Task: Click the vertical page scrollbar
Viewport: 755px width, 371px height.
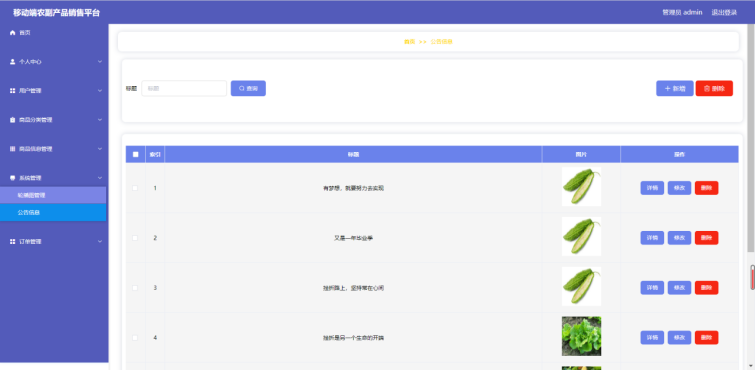Action: click(751, 137)
